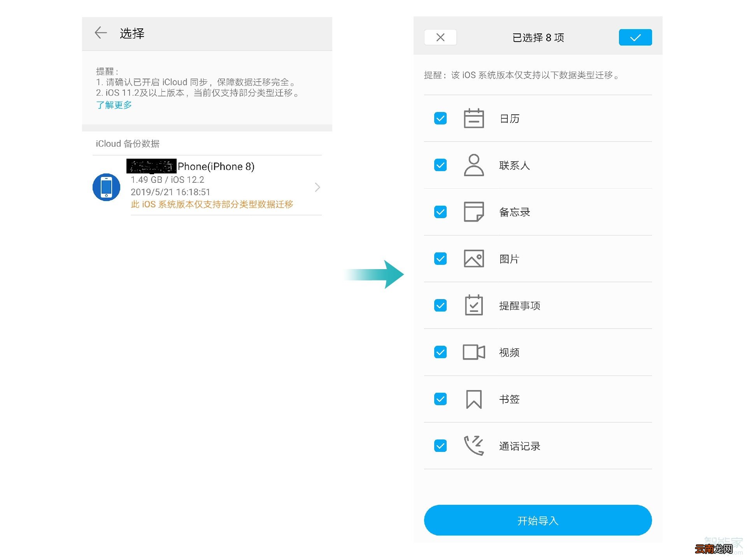Go back using the left arrow
The height and width of the screenshot is (560, 747).
pyautogui.click(x=101, y=33)
